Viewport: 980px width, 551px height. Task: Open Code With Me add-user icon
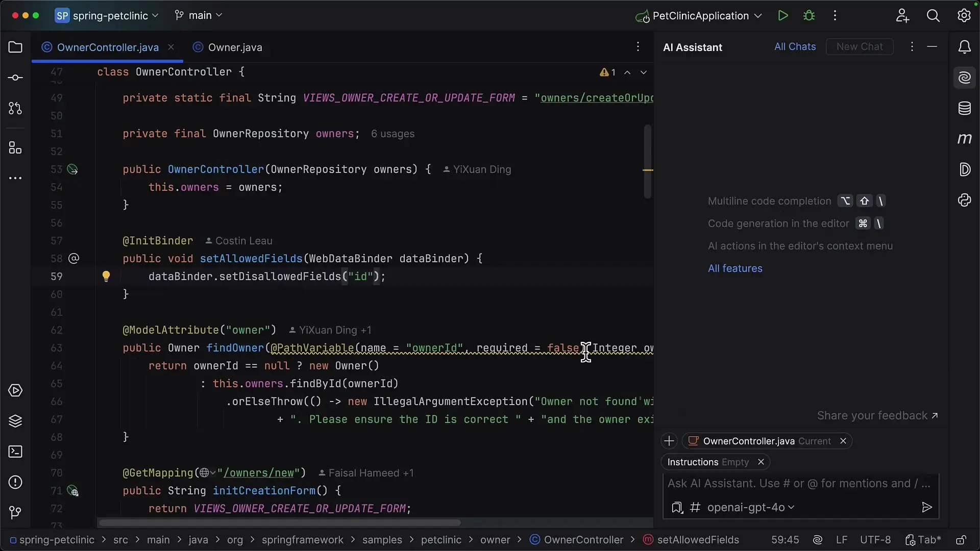(902, 15)
